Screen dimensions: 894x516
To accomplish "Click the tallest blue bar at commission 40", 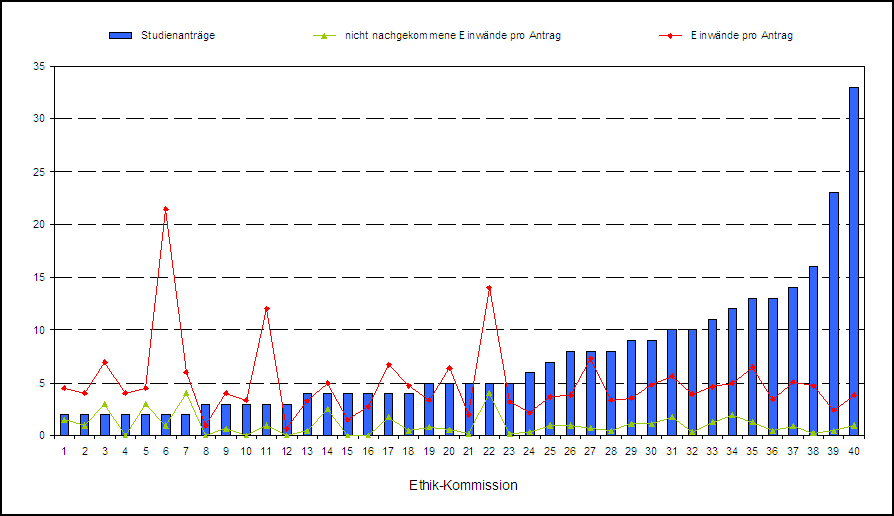I will pos(854,260).
